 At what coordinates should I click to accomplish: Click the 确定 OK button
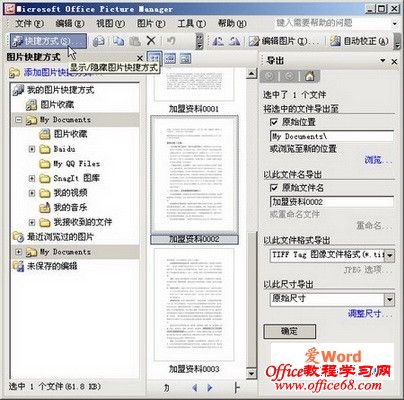[x=289, y=331]
